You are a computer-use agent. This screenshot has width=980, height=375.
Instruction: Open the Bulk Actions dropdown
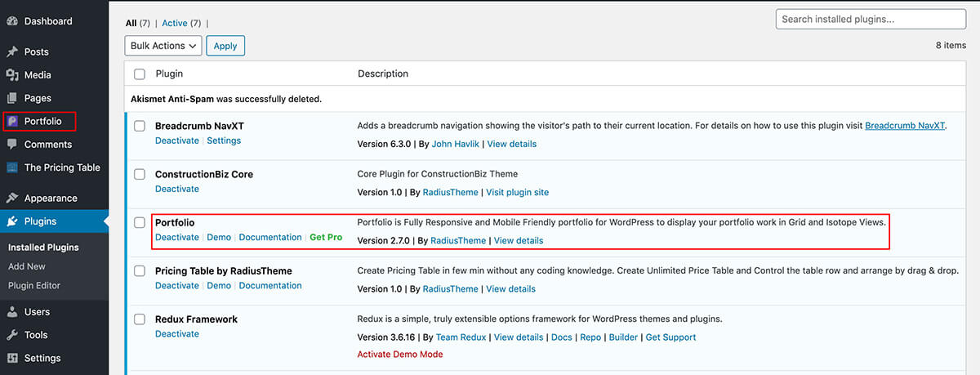pyautogui.click(x=163, y=46)
